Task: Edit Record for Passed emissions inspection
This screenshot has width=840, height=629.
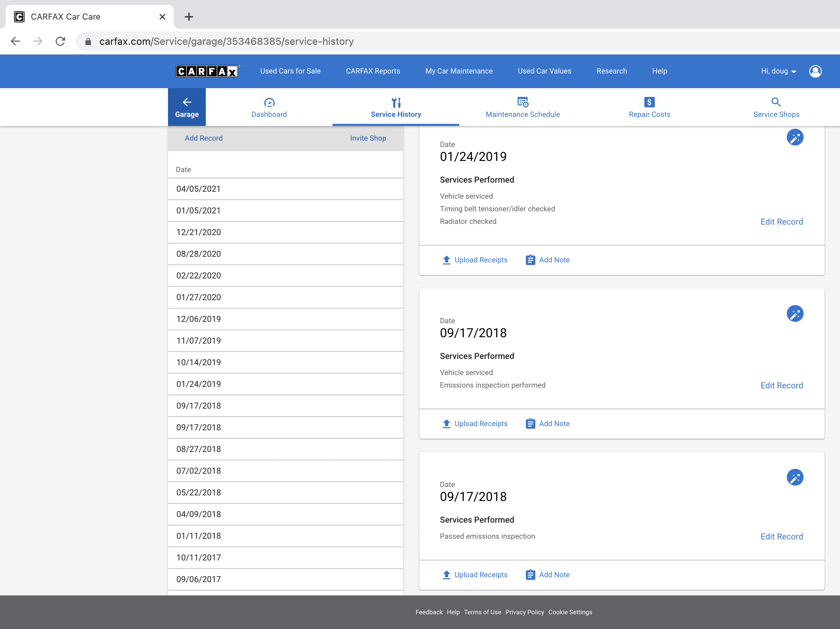Action: pyautogui.click(x=782, y=536)
